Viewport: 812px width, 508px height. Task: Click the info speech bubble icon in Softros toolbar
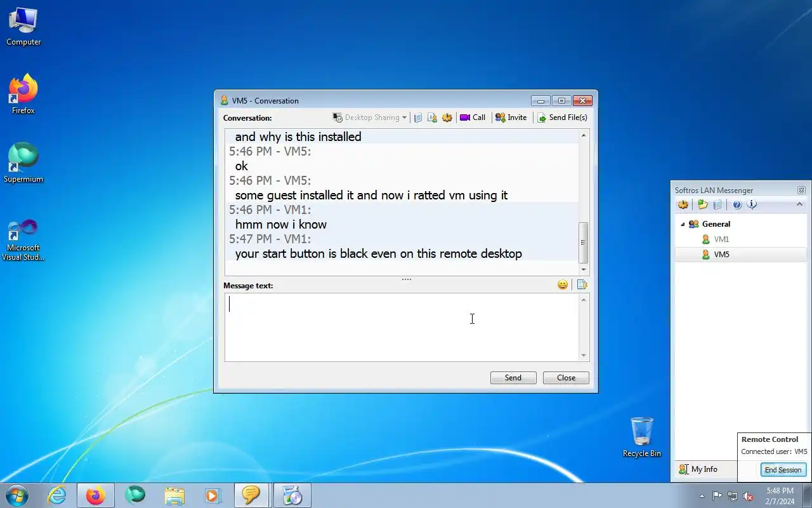(x=752, y=204)
